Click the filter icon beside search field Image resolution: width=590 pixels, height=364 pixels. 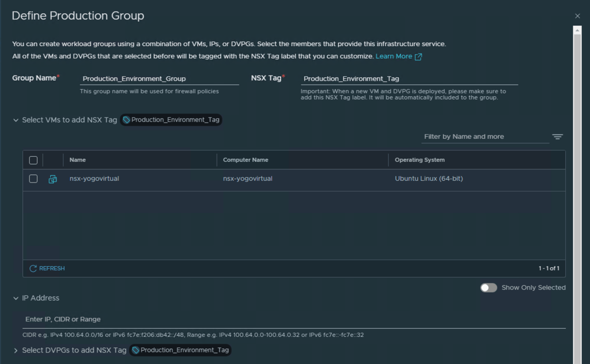click(x=557, y=137)
